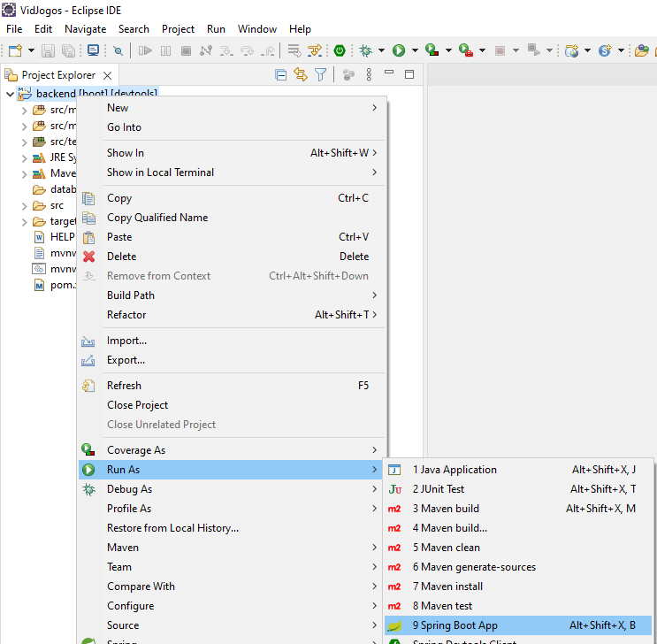This screenshot has width=657, height=644.
Task: Toggle Skip All Breakpoints toolbar icon
Action: tap(118, 50)
